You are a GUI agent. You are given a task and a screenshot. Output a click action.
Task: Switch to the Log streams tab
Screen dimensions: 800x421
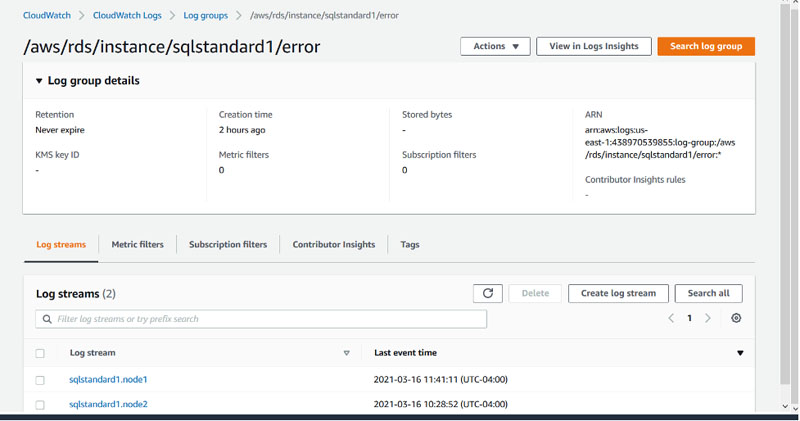[61, 244]
